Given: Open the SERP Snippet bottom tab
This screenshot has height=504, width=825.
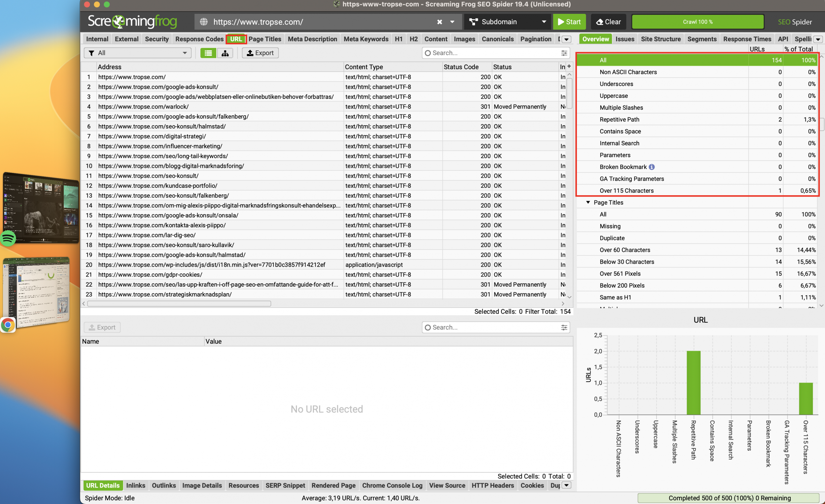Looking at the screenshot, I should [285, 485].
